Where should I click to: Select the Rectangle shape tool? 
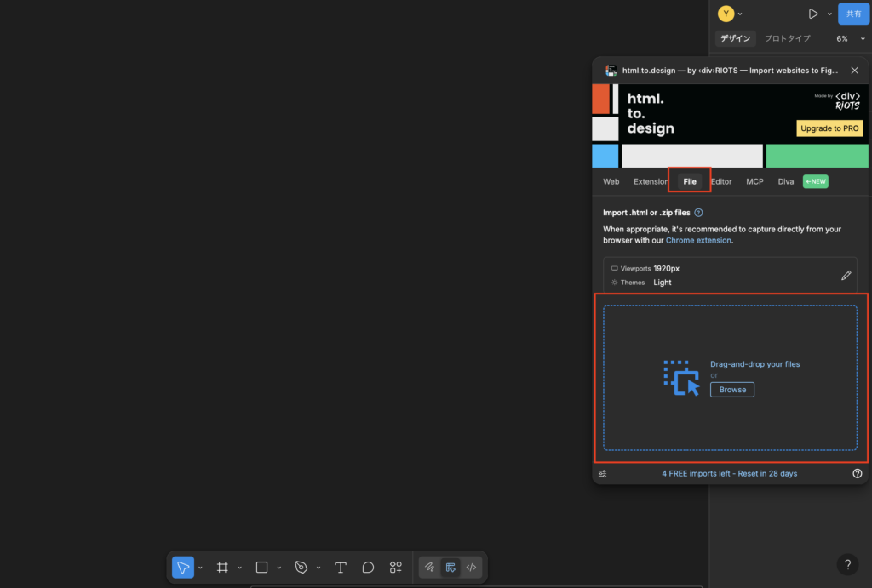tap(261, 567)
